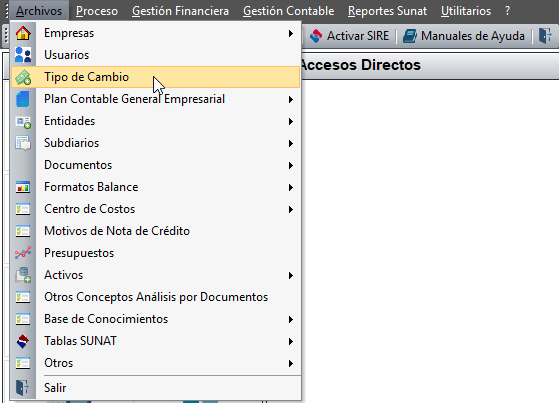This screenshot has width=559, height=403.
Task: Click the Formatos Balance chart icon
Action: (23, 187)
